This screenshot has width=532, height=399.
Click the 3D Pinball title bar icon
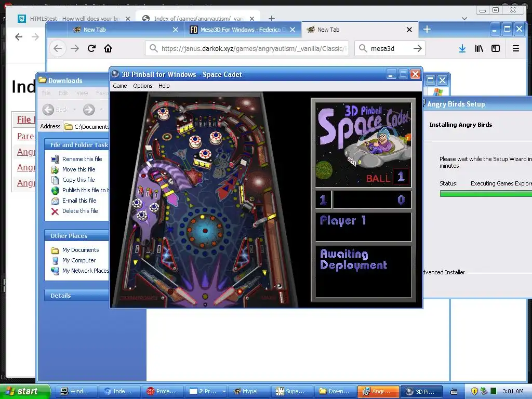point(115,74)
